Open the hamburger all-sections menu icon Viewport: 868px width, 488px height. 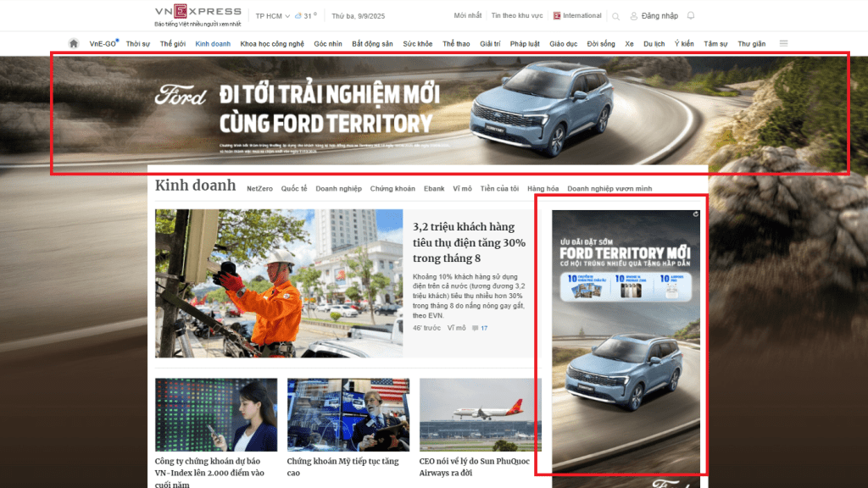coord(783,43)
